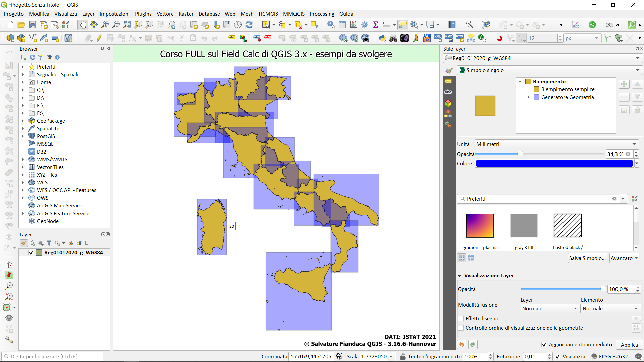The width and height of the screenshot is (644, 362).
Task: Select the gradient plasma symbol thumbnail
Action: (480, 225)
